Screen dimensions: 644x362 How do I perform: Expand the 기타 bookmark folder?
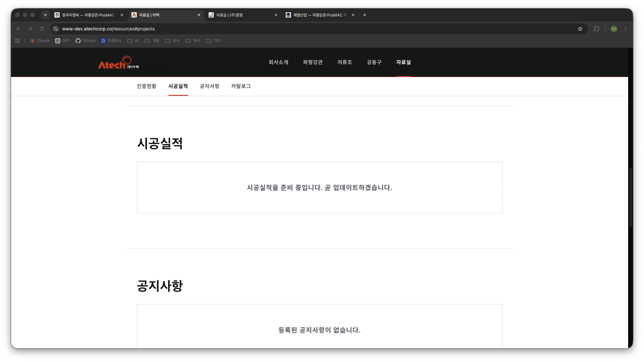pyautogui.click(x=213, y=41)
